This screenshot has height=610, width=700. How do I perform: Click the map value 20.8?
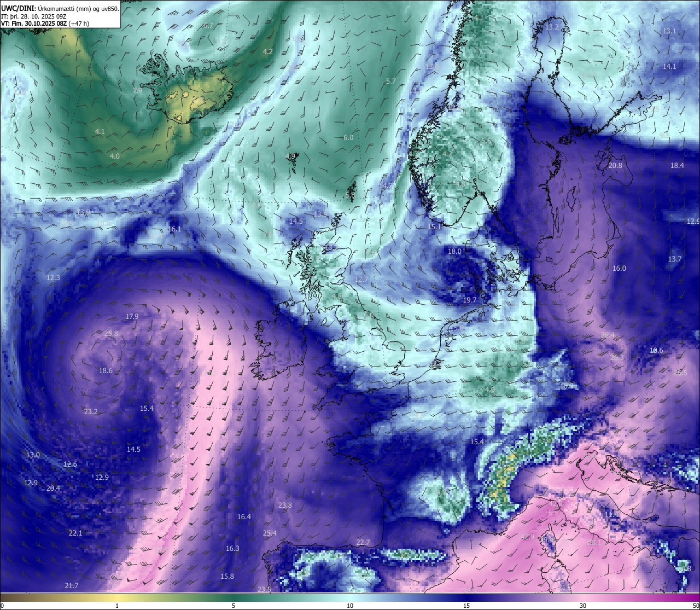pos(615,165)
